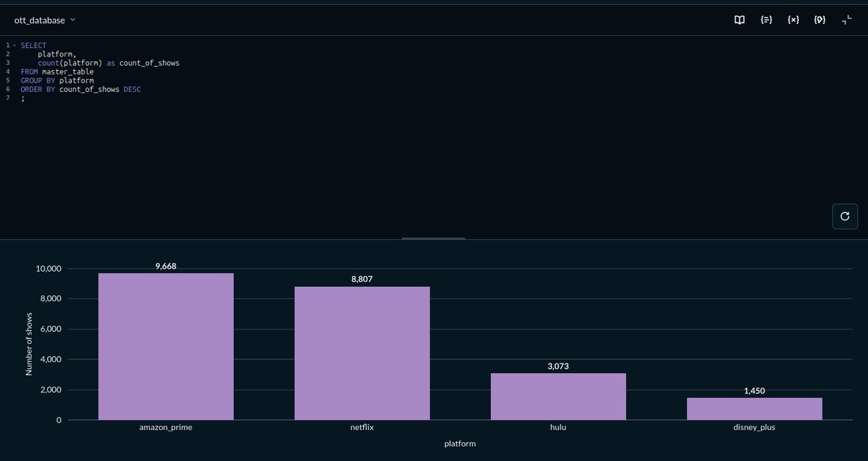Click the 10,000 y-axis tick label
868x461 pixels.
point(48,269)
